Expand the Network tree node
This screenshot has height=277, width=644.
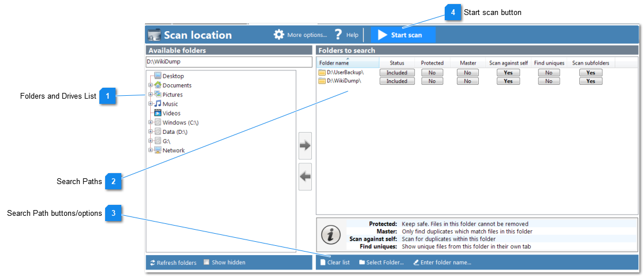[x=150, y=150]
